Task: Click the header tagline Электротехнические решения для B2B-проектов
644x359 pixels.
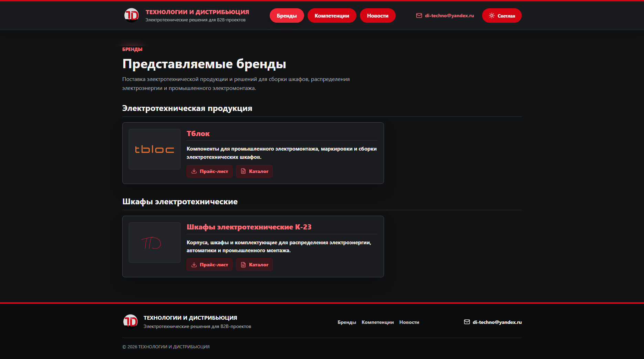Action: pos(196,20)
